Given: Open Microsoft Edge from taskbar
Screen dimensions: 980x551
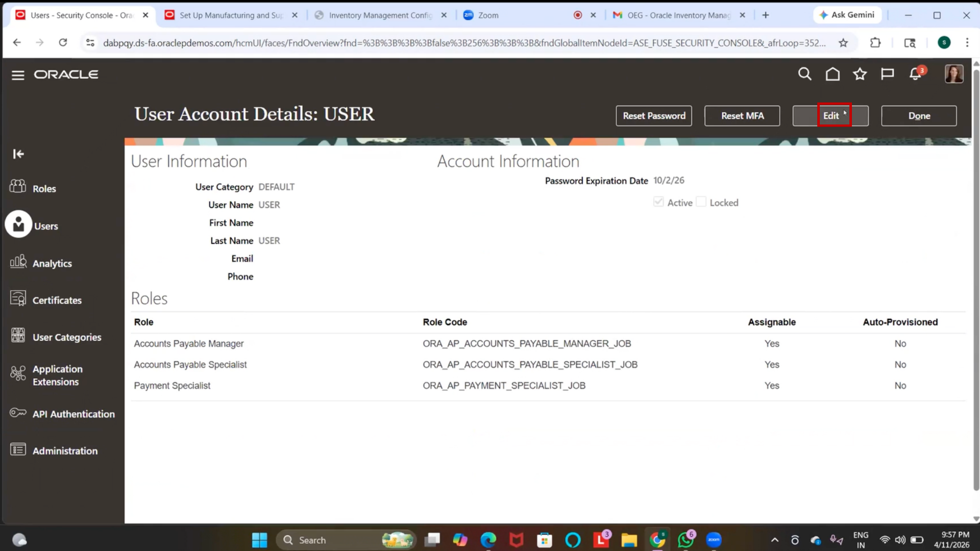Looking at the screenshot, I should click(488, 540).
